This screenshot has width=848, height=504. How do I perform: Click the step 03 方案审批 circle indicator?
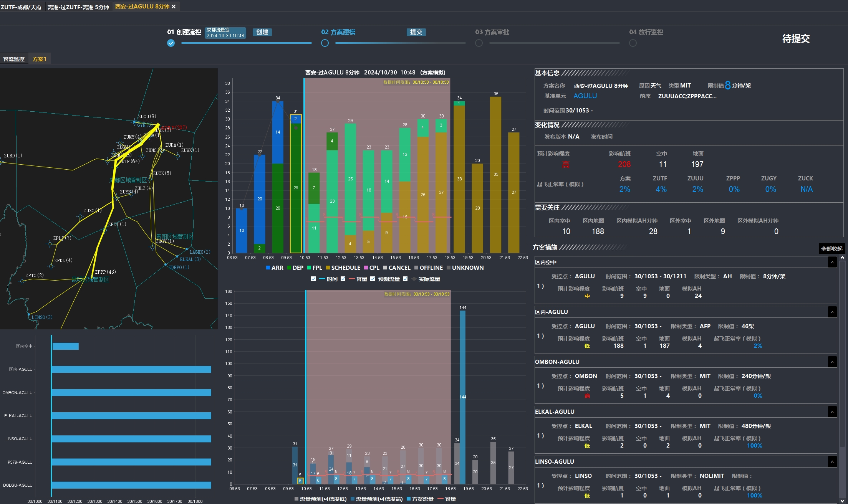click(x=479, y=43)
